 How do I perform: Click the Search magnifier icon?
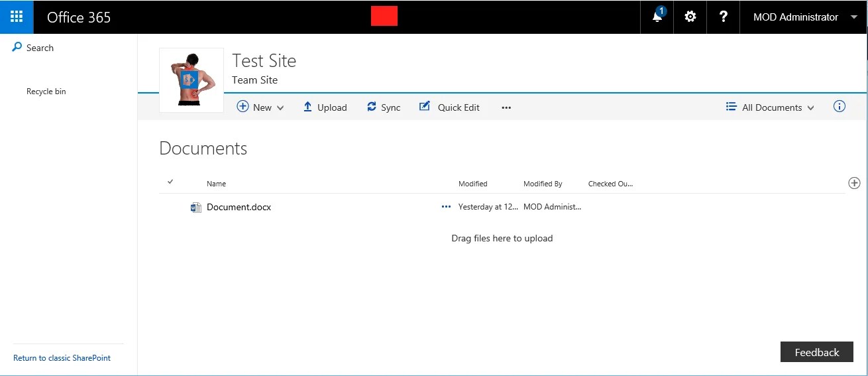17,48
